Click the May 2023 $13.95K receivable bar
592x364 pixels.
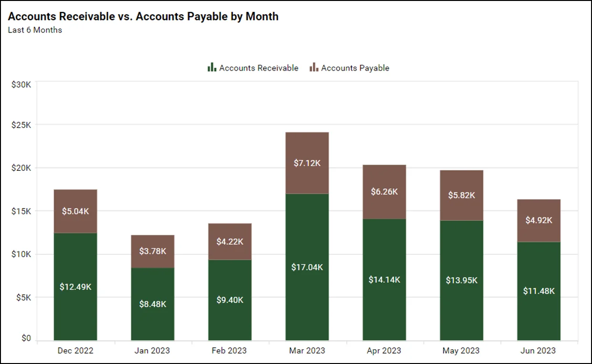(462, 280)
